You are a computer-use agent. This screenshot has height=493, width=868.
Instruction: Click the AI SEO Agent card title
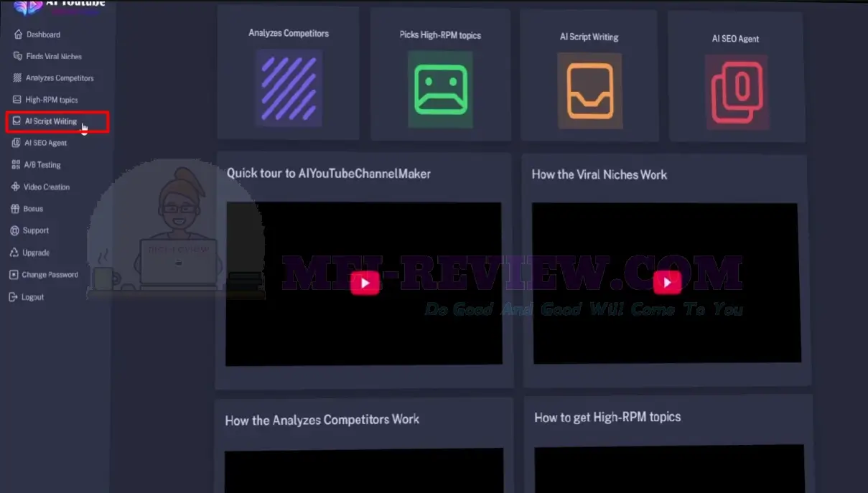pyautogui.click(x=735, y=39)
